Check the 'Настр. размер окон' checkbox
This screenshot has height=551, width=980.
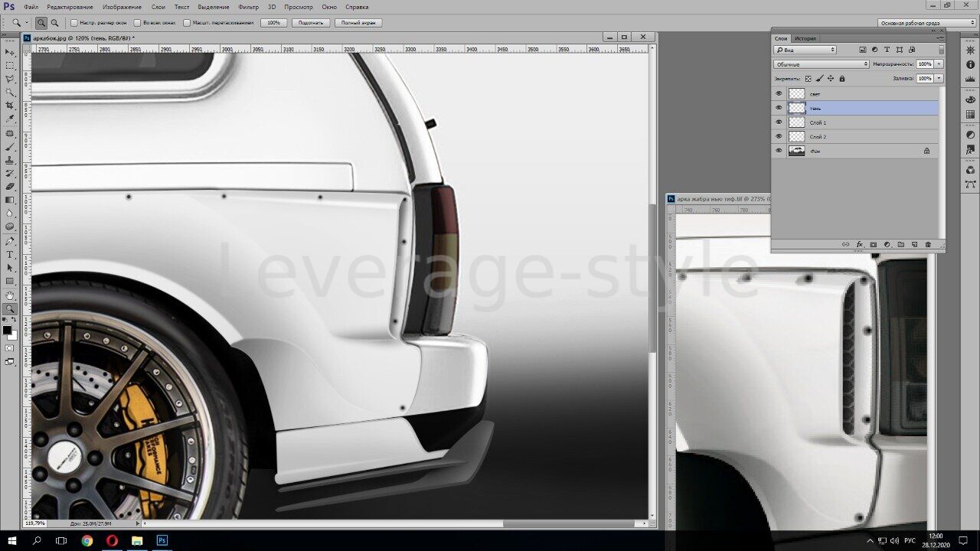tap(74, 23)
